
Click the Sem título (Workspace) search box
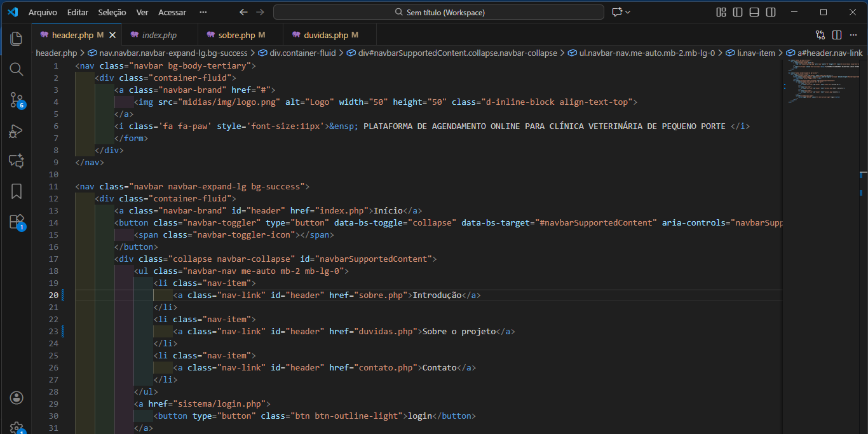pyautogui.click(x=438, y=12)
